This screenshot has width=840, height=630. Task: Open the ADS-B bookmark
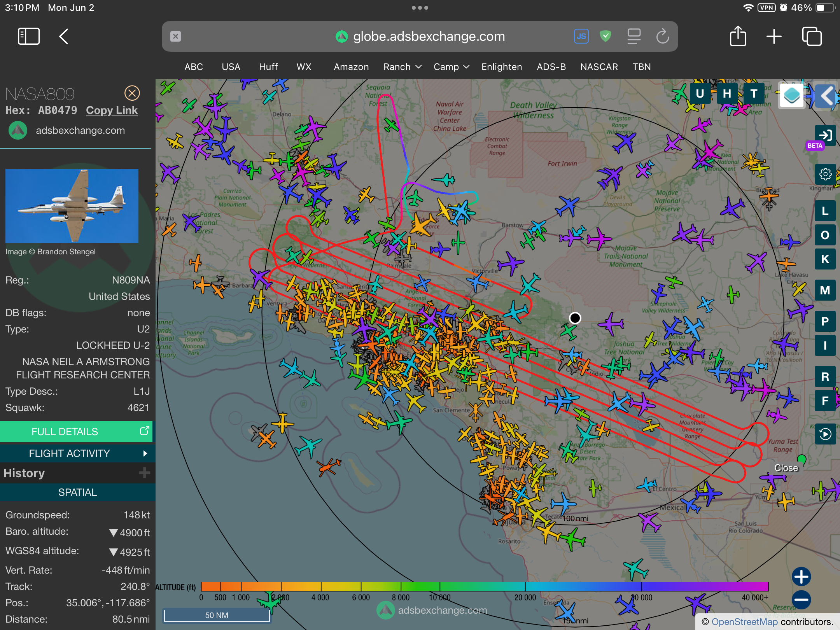point(551,67)
